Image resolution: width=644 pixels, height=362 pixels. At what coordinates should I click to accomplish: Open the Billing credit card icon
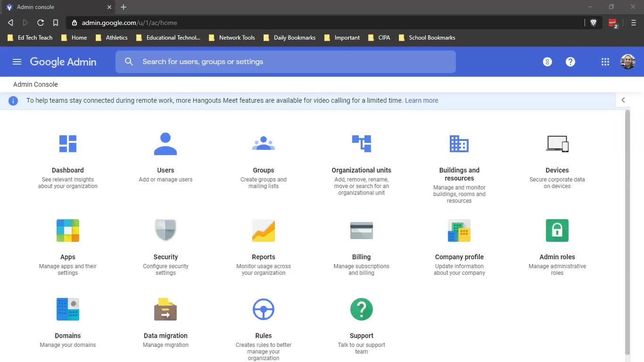[x=362, y=230]
